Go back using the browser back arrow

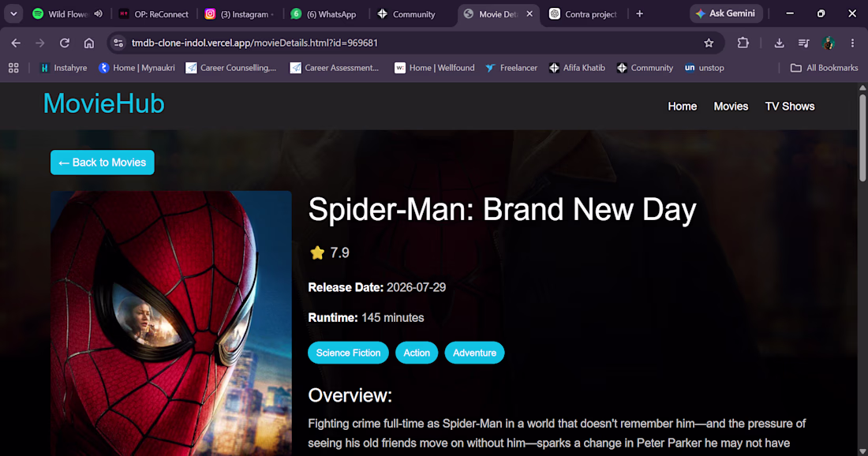tap(16, 43)
